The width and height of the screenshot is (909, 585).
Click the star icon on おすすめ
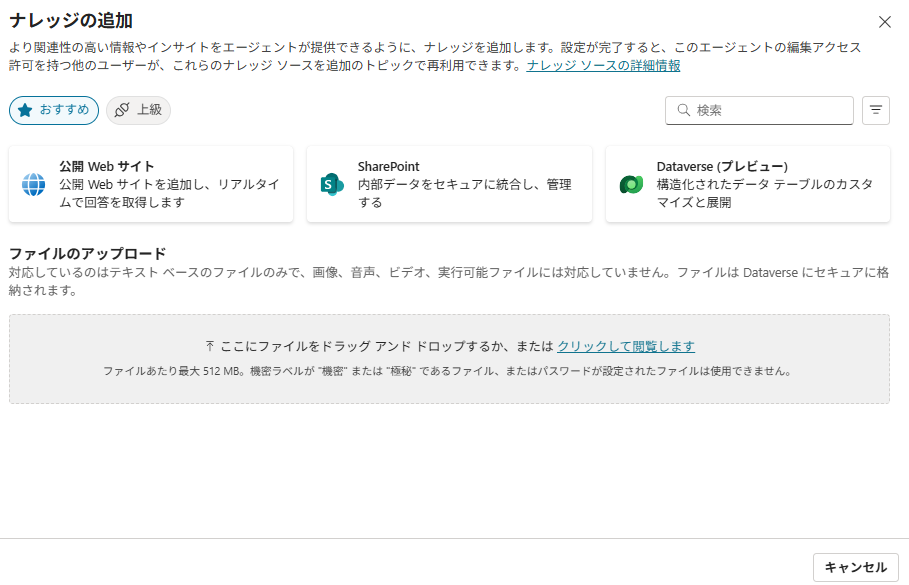(x=25, y=110)
